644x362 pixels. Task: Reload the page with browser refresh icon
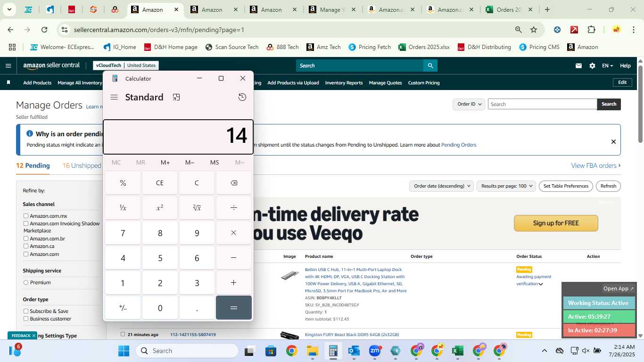pos(44,30)
